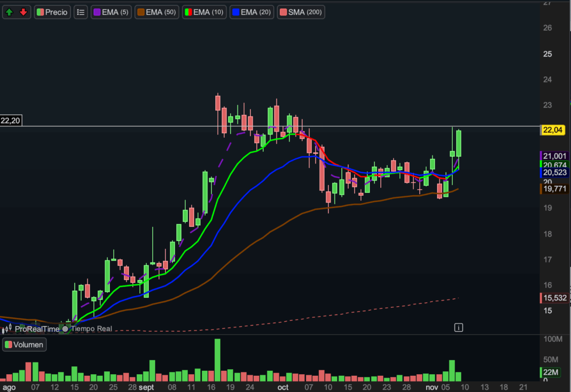Click the blue EMA (20) color swatch

[235, 12]
